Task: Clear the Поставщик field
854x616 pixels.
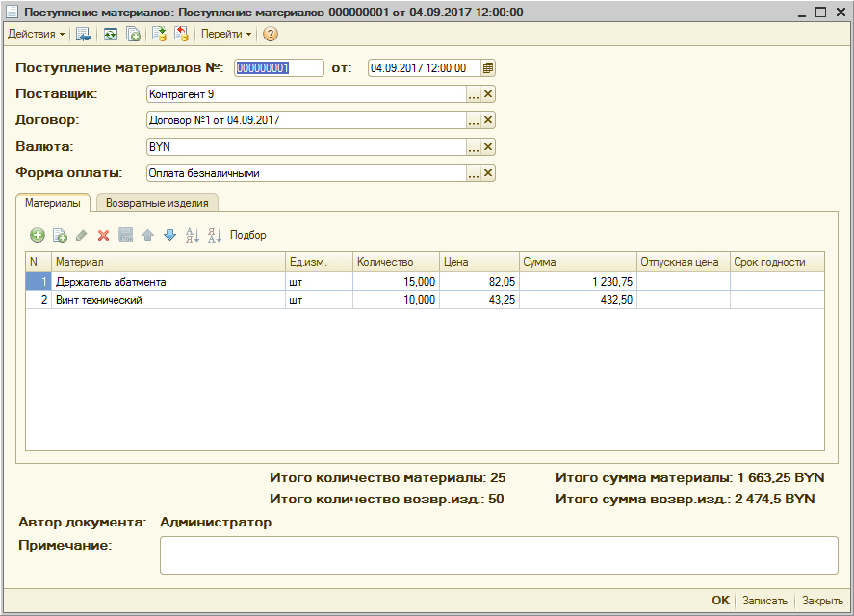Action: [488, 94]
